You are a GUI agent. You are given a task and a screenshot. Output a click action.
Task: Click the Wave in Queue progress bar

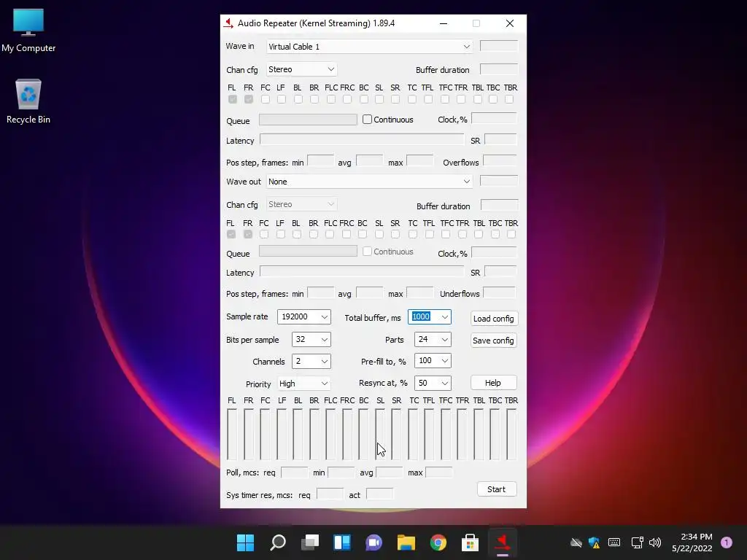click(x=308, y=120)
